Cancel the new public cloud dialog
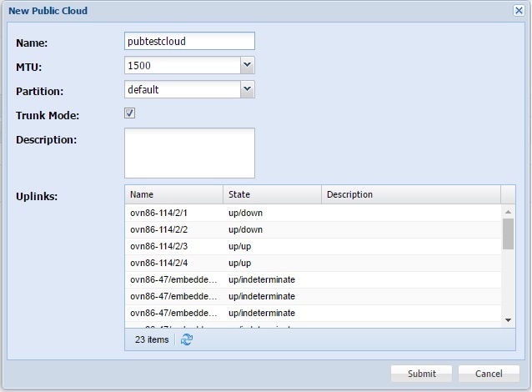Viewport: 532px width, 392px height. 489,374
